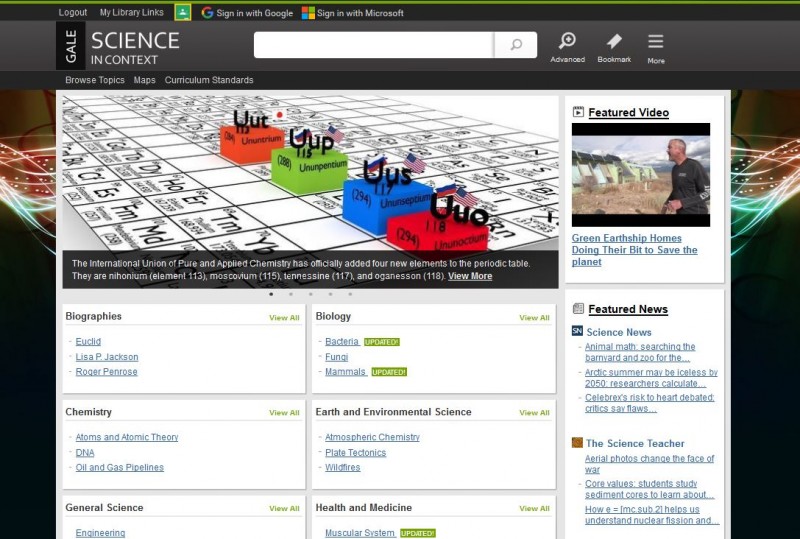Select fourth carousel dot
Image resolution: width=800 pixels, height=539 pixels.
(330, 294)
